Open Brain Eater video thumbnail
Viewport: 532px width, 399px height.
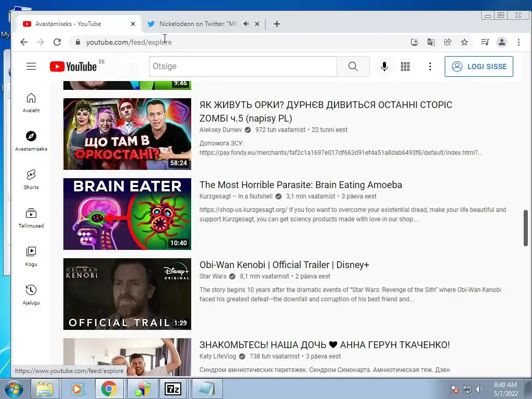pyautogui.click(x=127, y=214)
